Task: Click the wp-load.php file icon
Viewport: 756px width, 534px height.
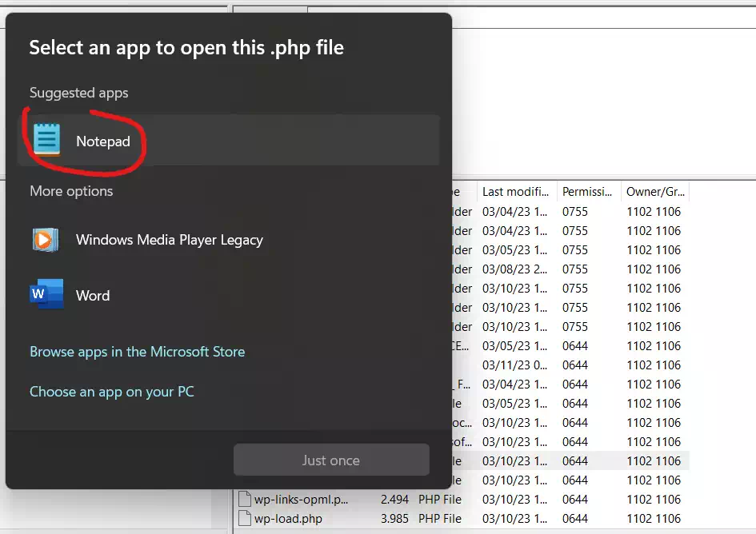Action: pyautogui.click(x=245, y=519)
